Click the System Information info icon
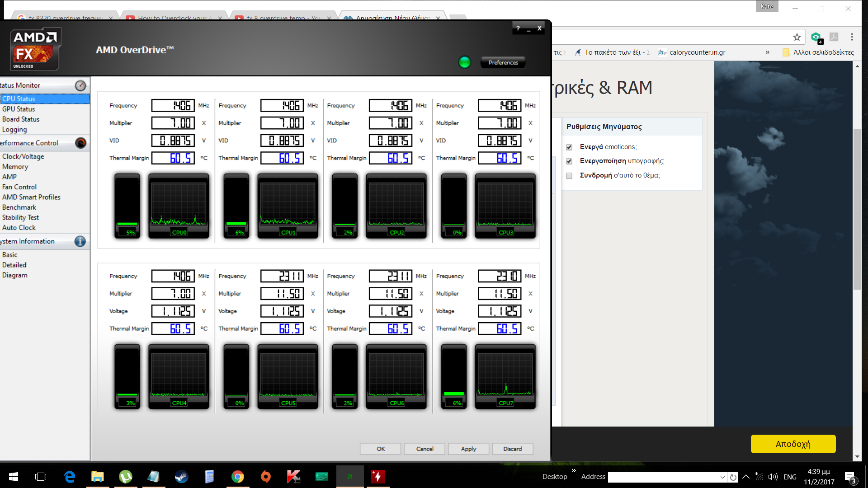 click(80, 241)
